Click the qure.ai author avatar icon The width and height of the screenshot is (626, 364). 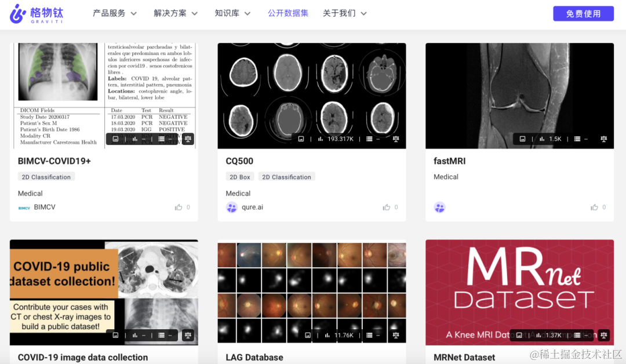coord(231,208)
